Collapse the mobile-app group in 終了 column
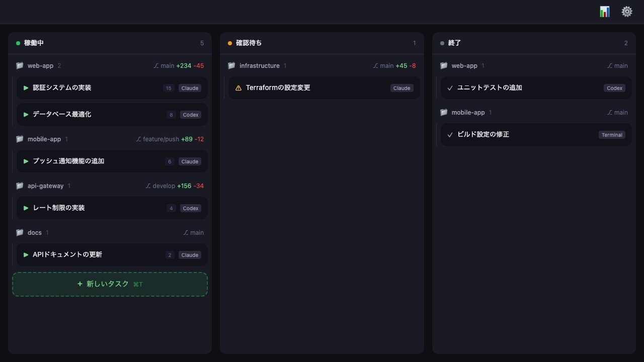Image resolution: width=644 pixels, height=362 pixels. click(x=468, y=112)
